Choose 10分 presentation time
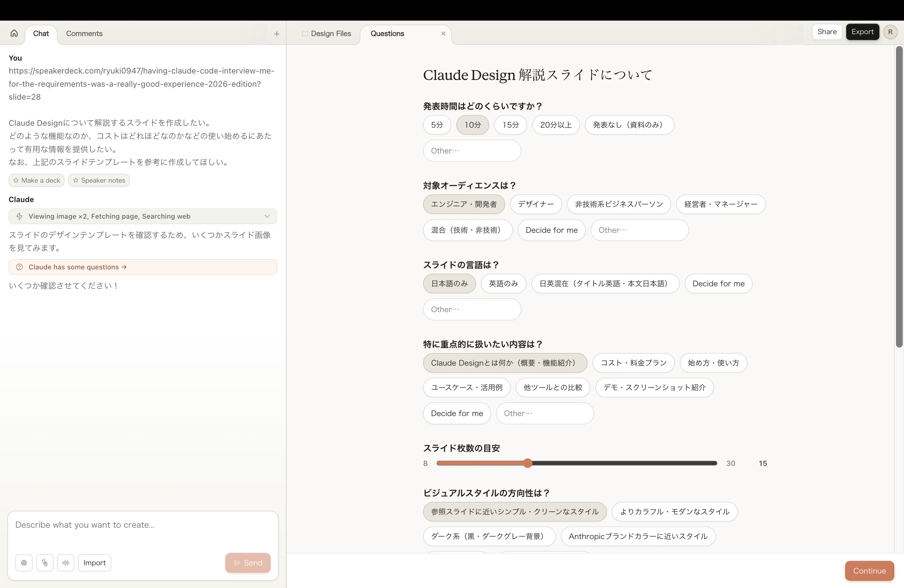 (473, 125)
